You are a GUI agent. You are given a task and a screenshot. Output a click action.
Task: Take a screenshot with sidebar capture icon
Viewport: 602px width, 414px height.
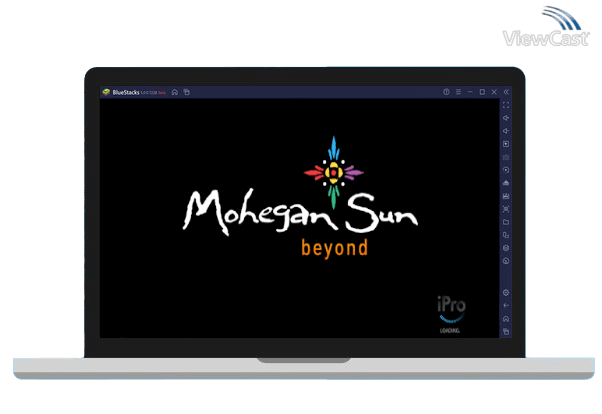(506, 209)
